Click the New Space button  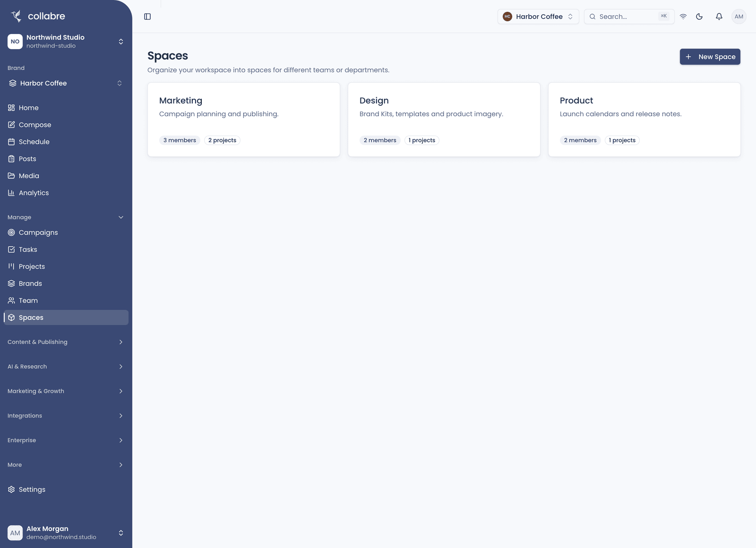(x=710, y=57)
